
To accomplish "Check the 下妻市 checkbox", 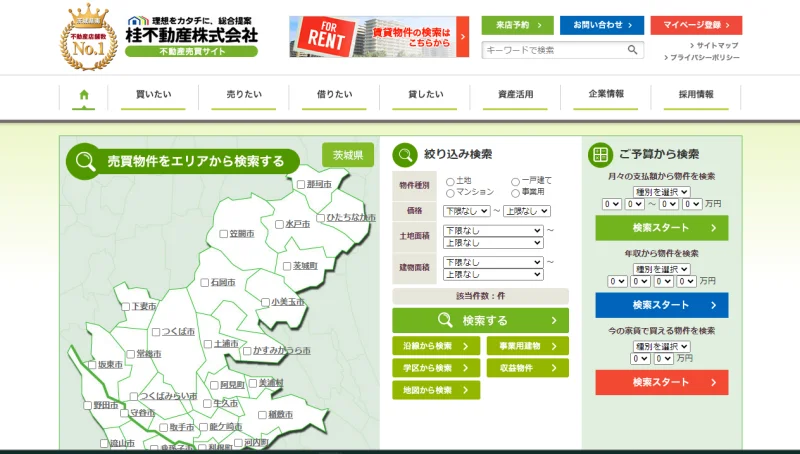I will [x=126, y=307].
